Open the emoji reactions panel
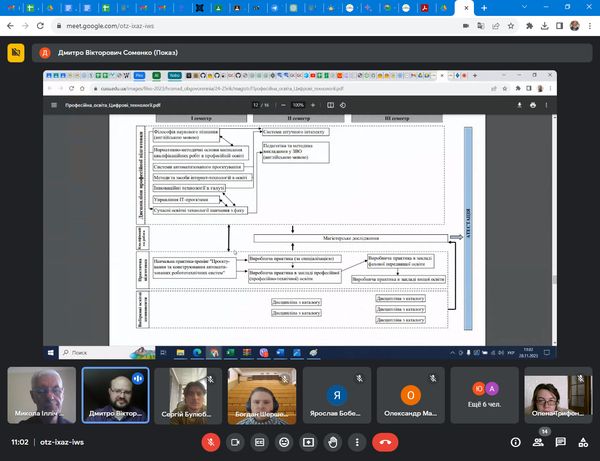 coord(284,441)
